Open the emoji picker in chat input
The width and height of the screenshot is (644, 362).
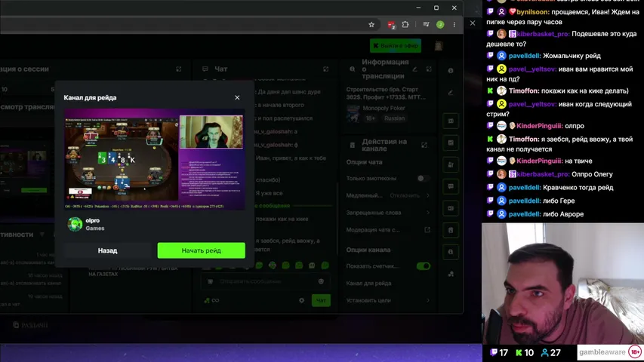321,281
